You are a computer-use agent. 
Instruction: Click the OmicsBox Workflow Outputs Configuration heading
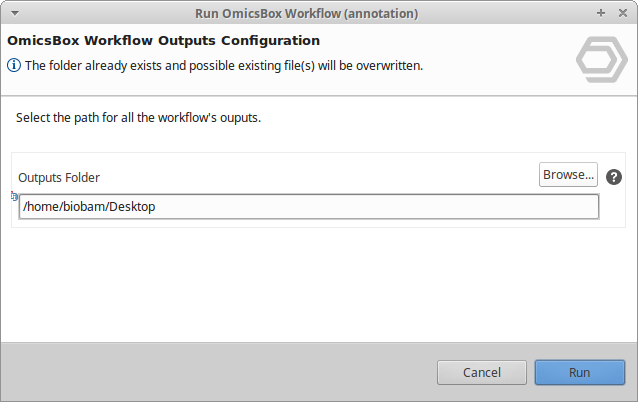[164, 42]
